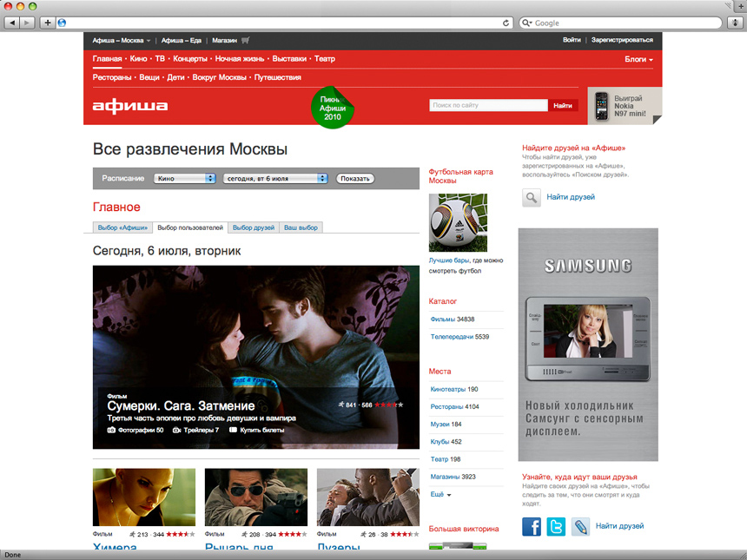This screenshot has height=560, width=747.
Task: Open the Фильмы 34838 catalog link
Action: 452,320
